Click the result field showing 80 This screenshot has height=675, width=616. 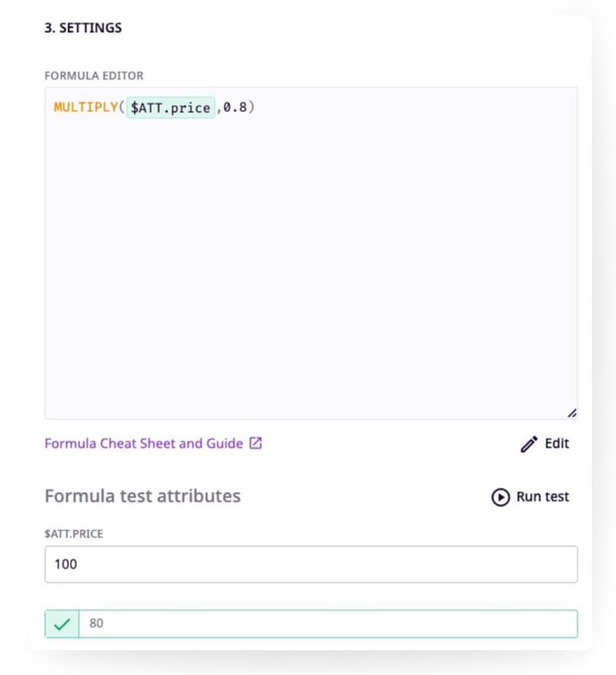click(x=327, y=624)
